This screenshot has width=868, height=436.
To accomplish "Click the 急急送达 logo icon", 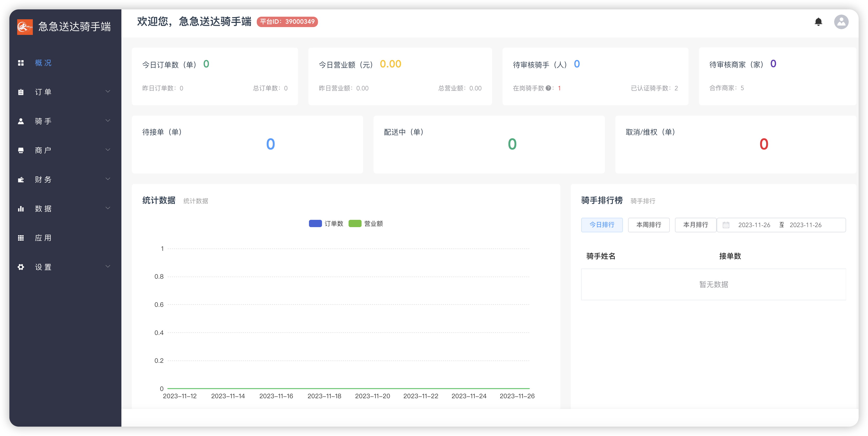I will coord(25,27).
